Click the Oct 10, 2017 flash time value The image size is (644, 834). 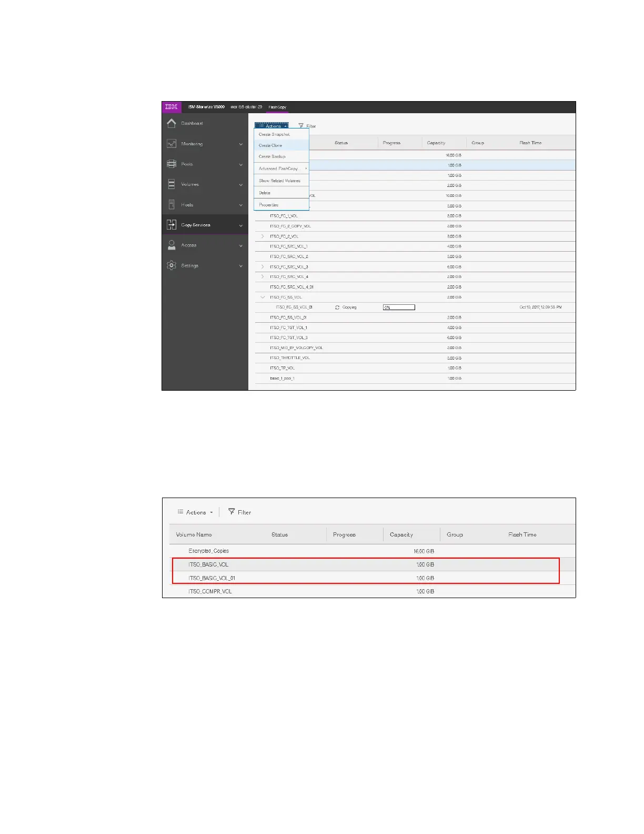point(540,307)
